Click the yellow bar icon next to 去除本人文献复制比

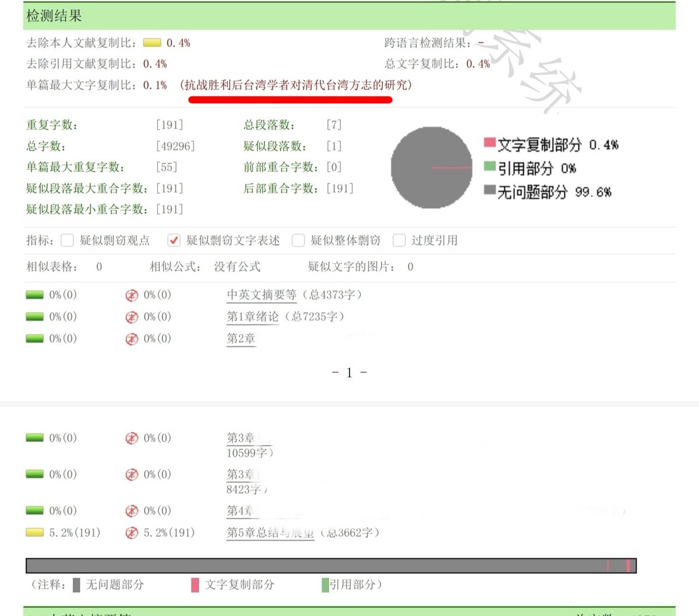point(152,43)
